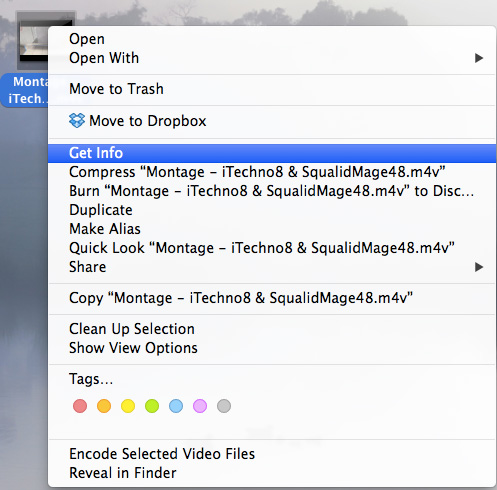This screenshot has width=497, height=490.
Task: Apply the orange tag
Action: [104, 406]
